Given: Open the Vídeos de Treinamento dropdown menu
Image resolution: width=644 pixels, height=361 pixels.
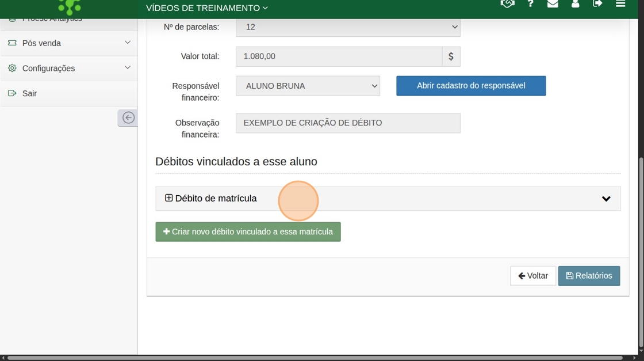Looking at the screenshot, I should (x=207, y=8).
